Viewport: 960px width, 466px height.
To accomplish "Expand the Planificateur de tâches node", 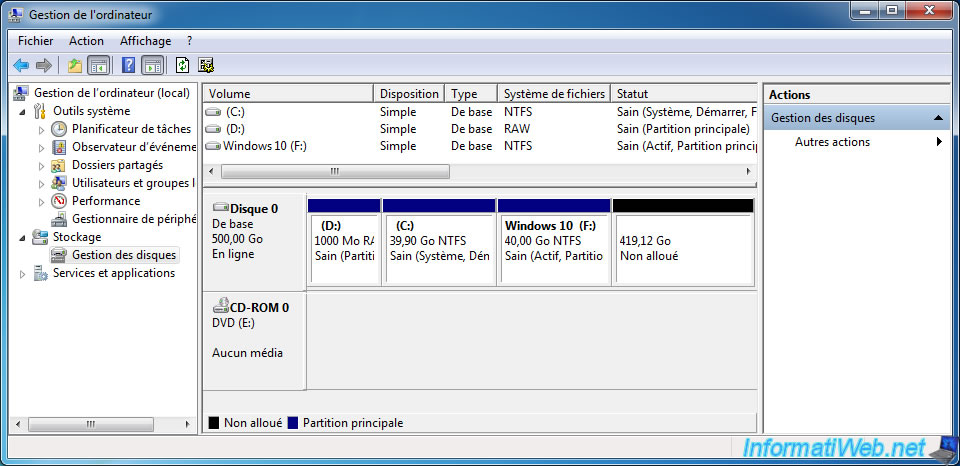I will tap(41, 129).
